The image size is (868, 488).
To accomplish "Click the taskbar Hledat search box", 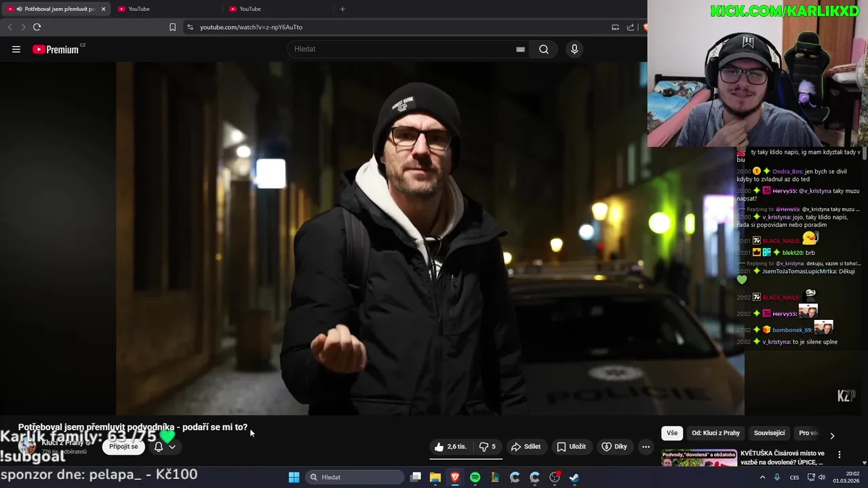I will click(x=355, y=477).
